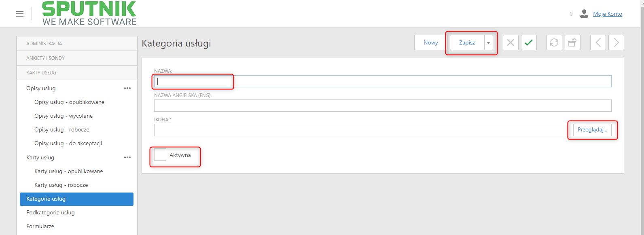
Task: Open Opisy usług three-dot menu
Action: point(127,88)
